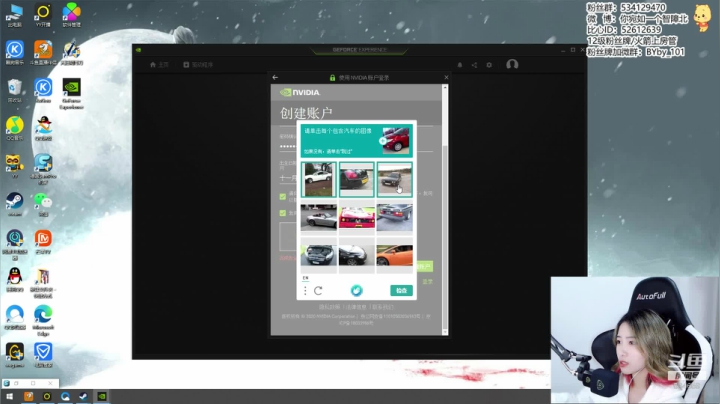Click the share icon in GeForce Experience header
This screenshot has width=720, height=404.
tap(474, 65)
